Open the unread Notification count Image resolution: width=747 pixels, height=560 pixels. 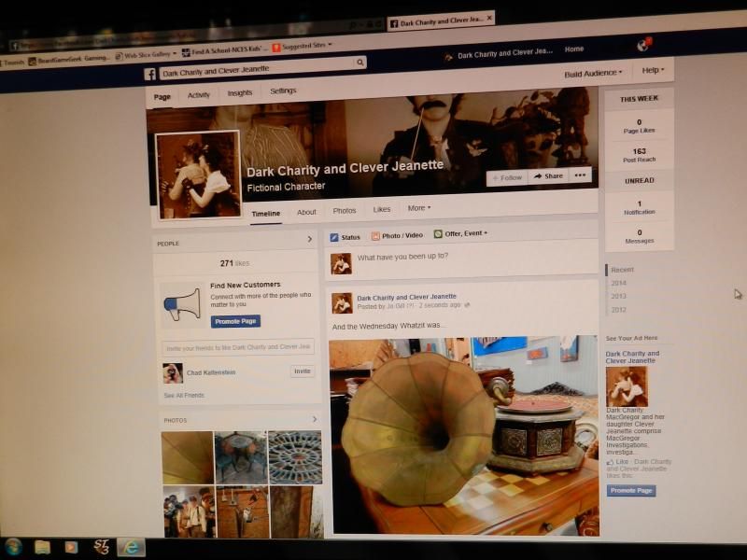tap(640, 207)
